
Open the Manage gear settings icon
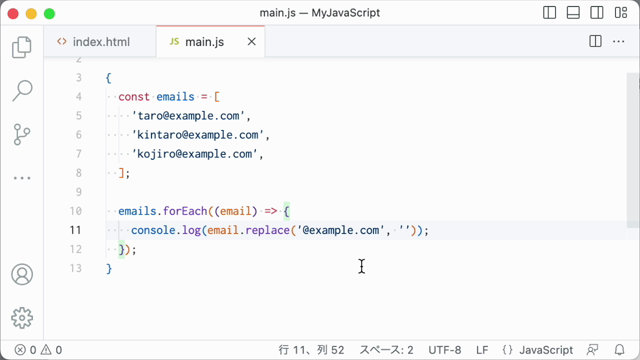pos(22,318)
